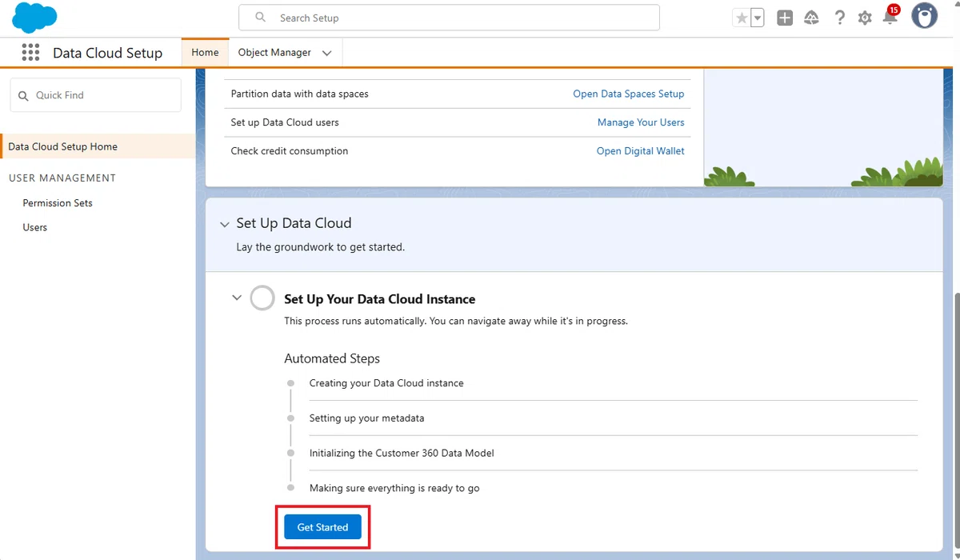Screen dimensions: 960x560
Task: Click the favorites star icon
Action: 742,18
